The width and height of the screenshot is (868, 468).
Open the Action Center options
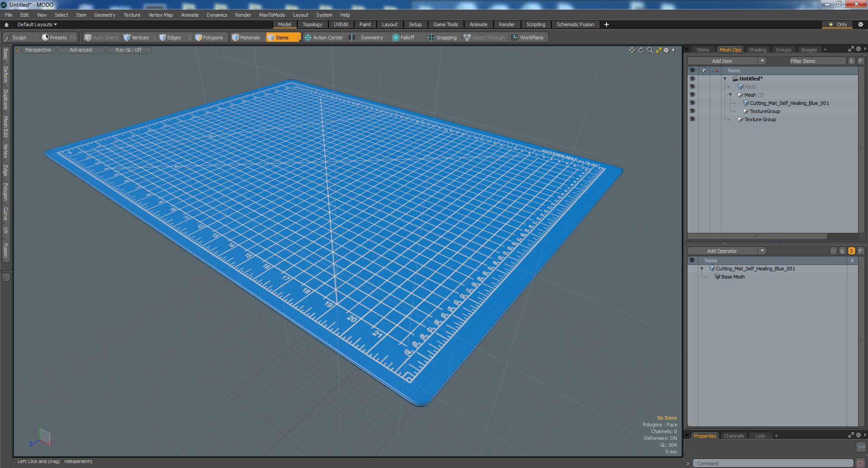pos(325,38)
